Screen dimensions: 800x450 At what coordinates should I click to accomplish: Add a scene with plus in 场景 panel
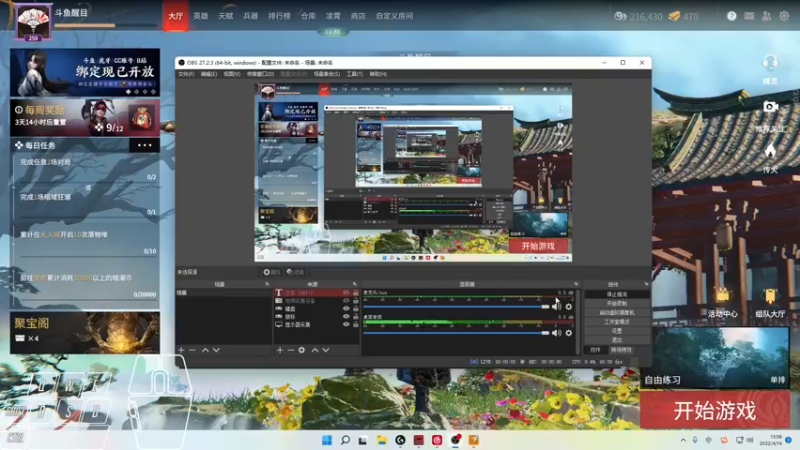(181, 350)
